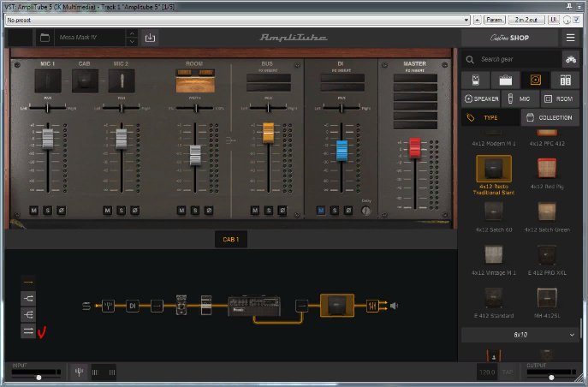Step to previous preset with up arrow
This screenshot has height=387, width=588.
[x=132, y=33]
